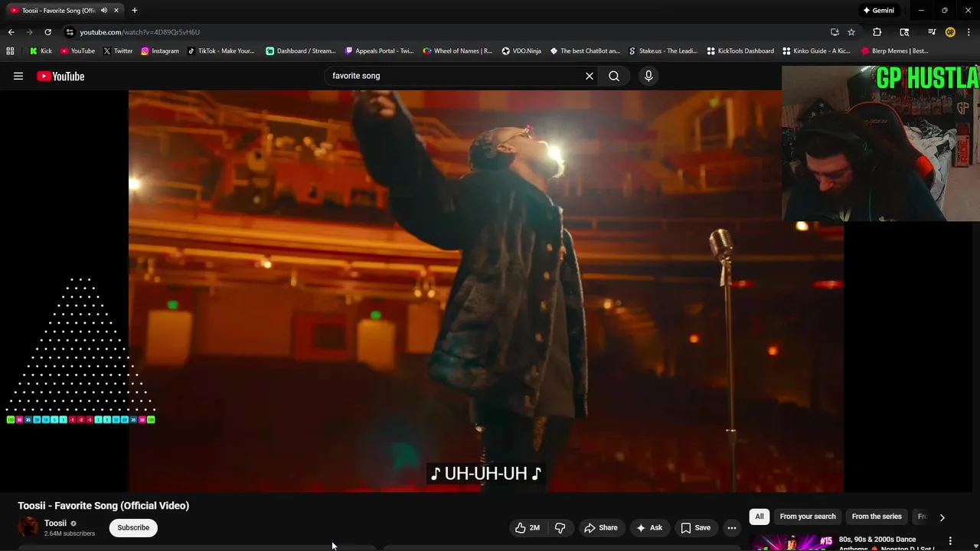Viewport: 980px width, 551px height.
Task: Dislike the video with thumbs down
Action: tap(560, 527)
